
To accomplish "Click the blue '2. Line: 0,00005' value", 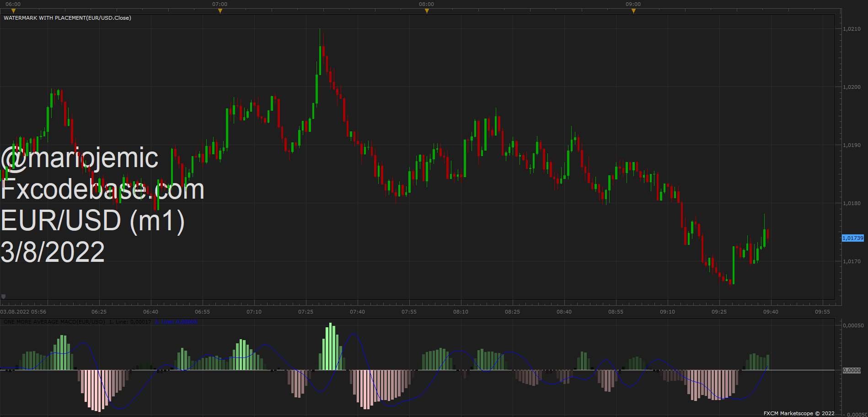I will coord(176,322).
